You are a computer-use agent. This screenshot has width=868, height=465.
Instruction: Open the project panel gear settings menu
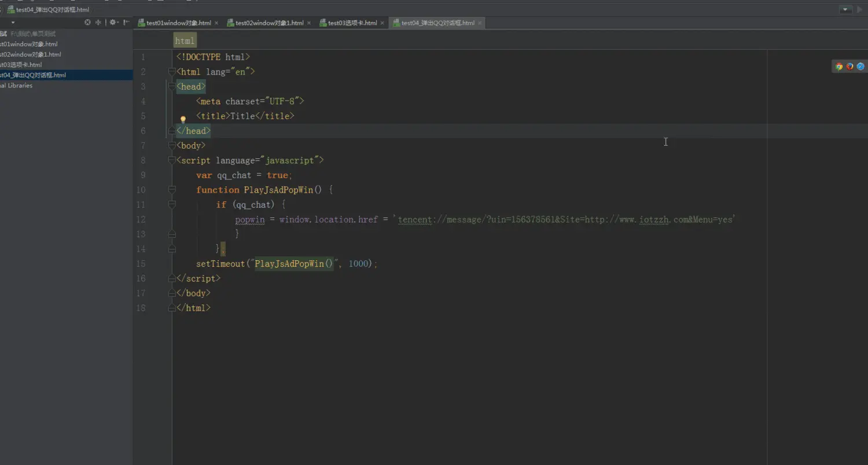[x=113, y=23]
